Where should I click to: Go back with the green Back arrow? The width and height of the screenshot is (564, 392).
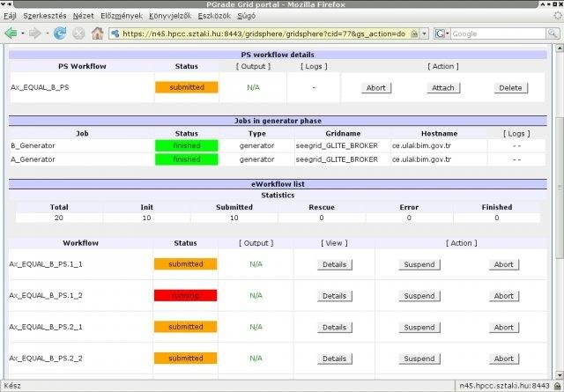(x=11, y=33)
